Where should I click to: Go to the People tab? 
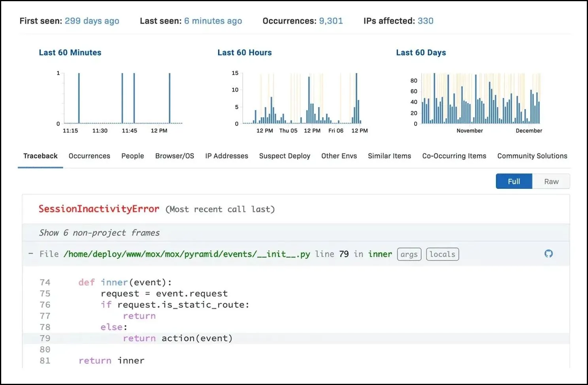coord(133,156)
